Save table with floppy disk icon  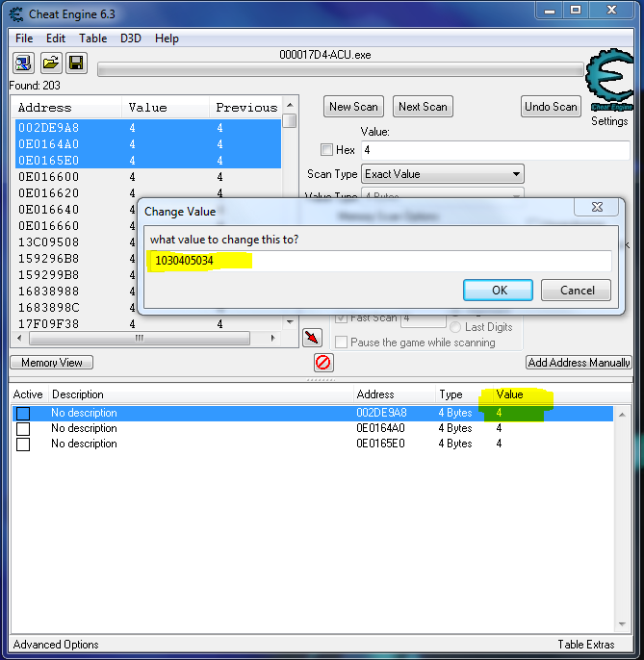(x=76, y=63)
